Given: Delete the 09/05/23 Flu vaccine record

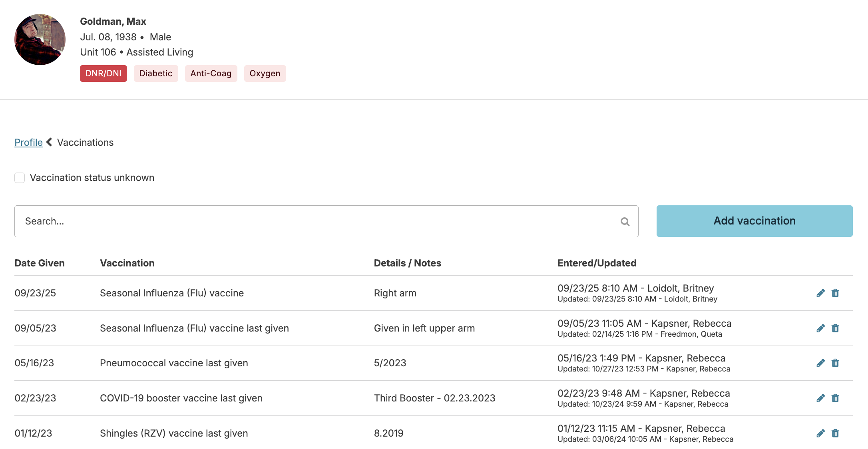Looking at the screenshot, I should click(835, 328).
